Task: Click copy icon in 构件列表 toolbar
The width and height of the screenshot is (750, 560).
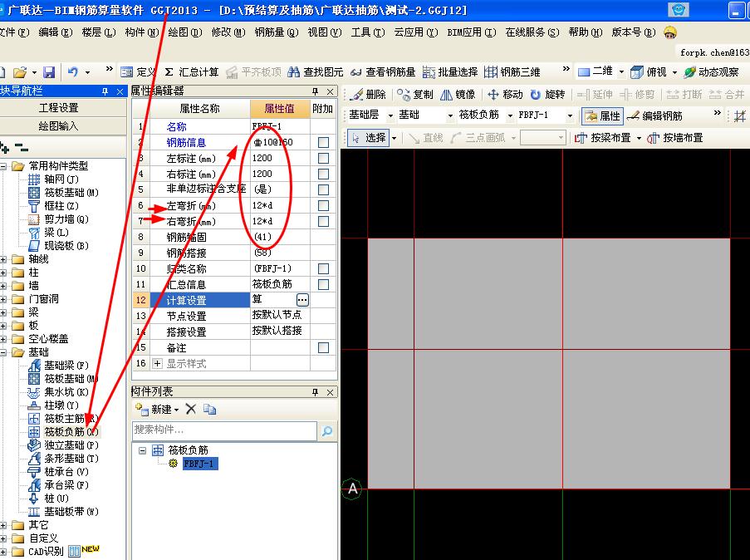Action: tap(209, 410)
